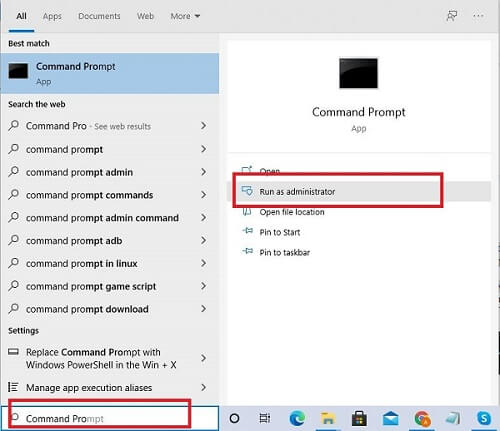Select 'command prompt in linux' suggestion text
Viewport: 500px width, 431px height.
tap(82, 263)
